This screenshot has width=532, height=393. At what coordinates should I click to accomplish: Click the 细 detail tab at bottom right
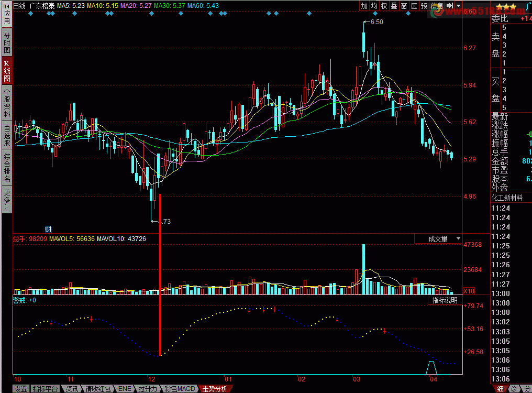click(500, 389)
